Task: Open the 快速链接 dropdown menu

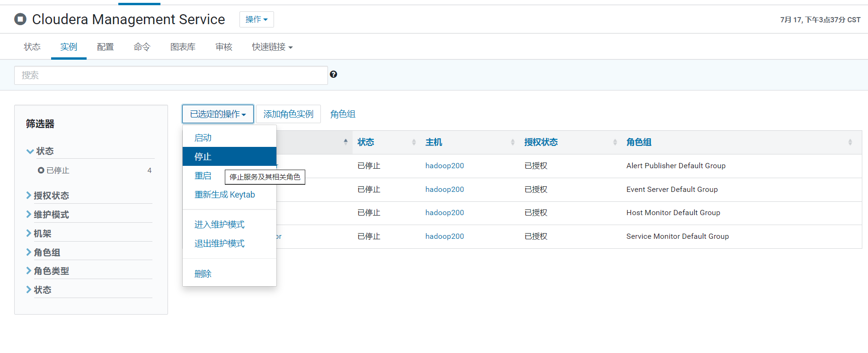Action: pos(272,47)
